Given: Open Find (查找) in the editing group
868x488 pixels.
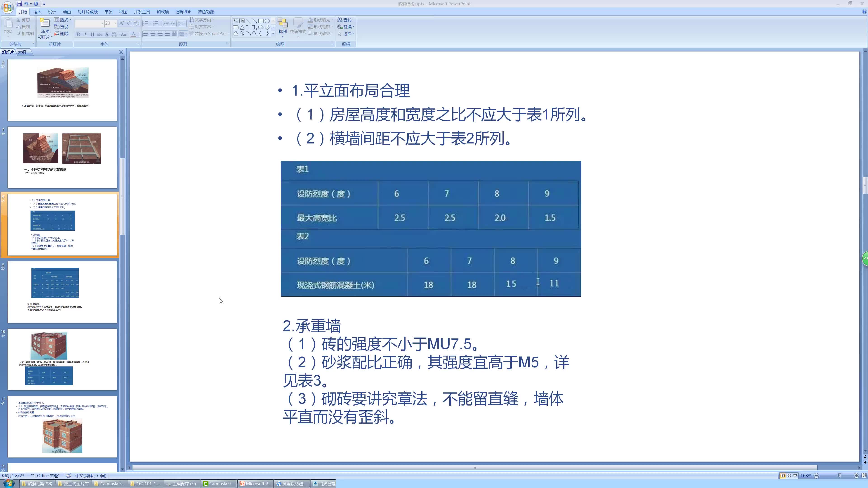Looking at the screenshot, I should pyautogui.click(x=347, y=20).
